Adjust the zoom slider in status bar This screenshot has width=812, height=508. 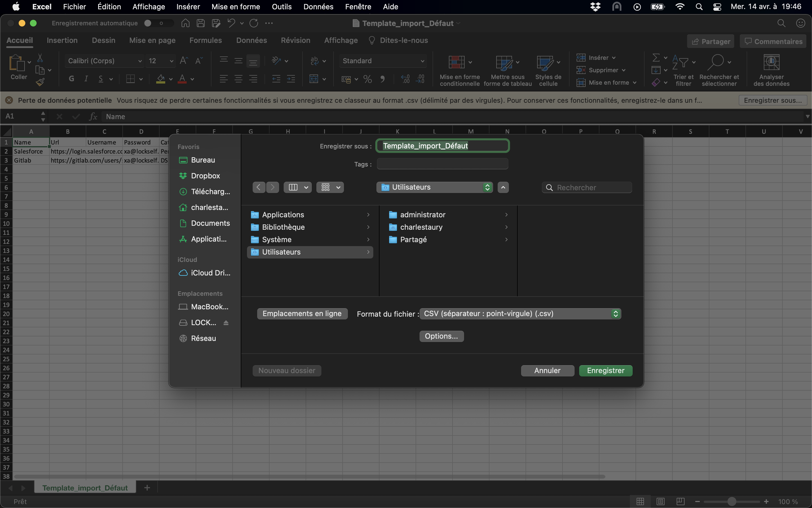click(x=731, y=501)
